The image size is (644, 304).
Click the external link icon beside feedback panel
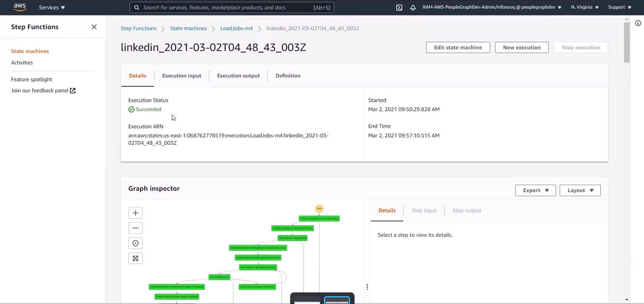pos(73,91)
